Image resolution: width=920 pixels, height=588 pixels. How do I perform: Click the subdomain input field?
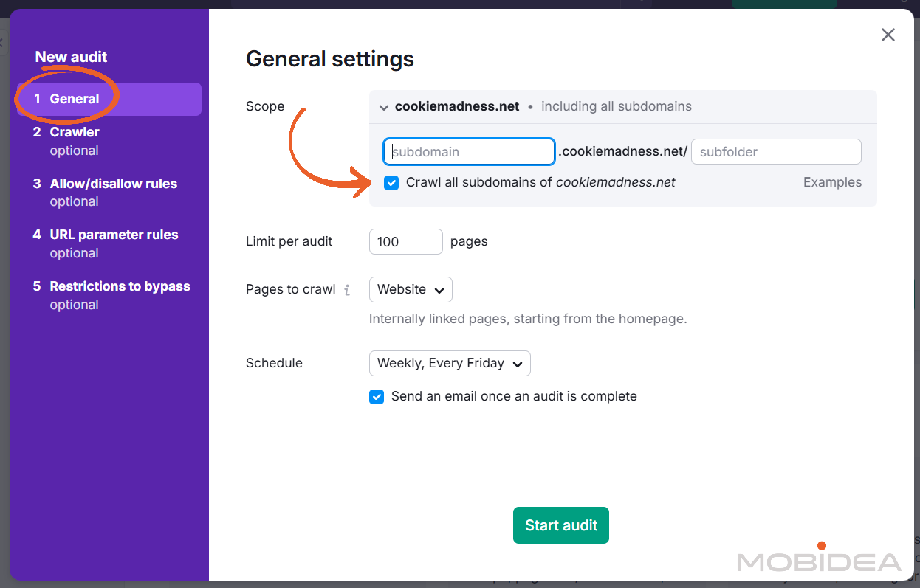469,151
